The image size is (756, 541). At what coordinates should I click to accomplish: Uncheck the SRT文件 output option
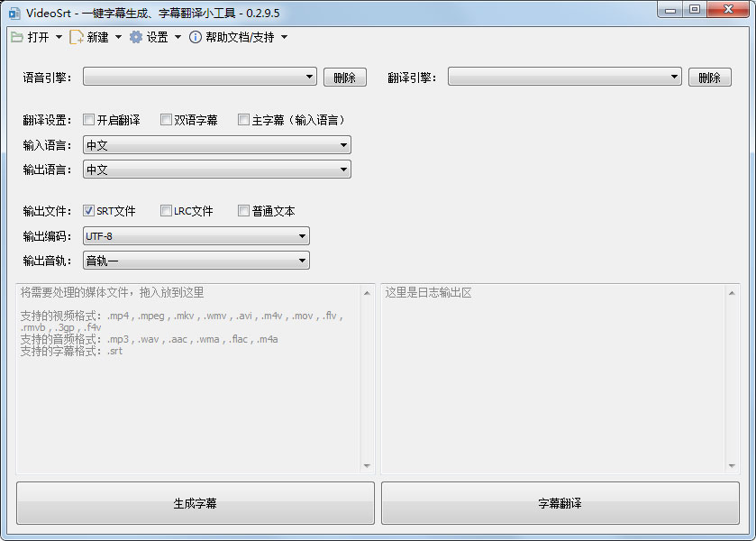pyautogui.click(x=88, y=211)
